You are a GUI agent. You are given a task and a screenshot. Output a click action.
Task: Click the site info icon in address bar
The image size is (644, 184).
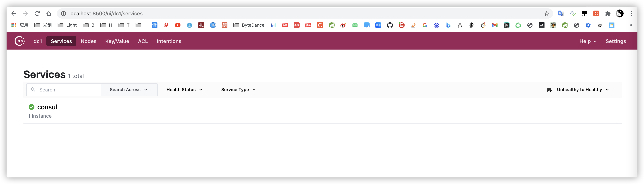(63, 13)
